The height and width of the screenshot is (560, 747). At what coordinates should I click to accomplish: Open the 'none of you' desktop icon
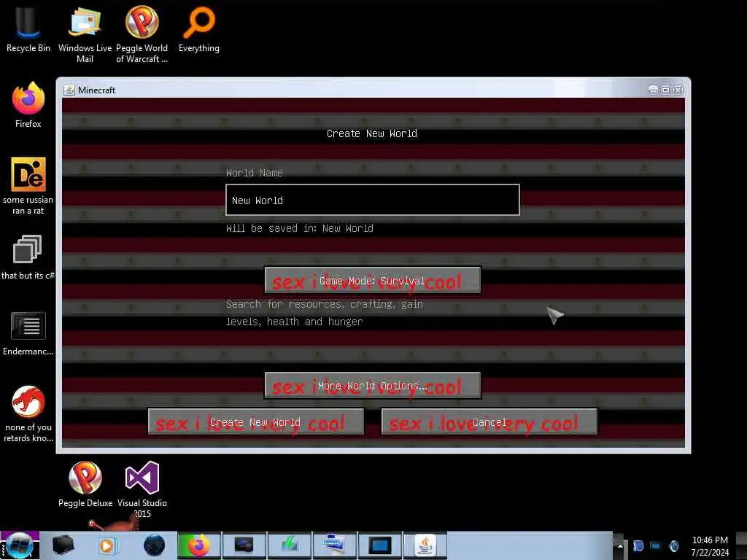pos(28,414)
